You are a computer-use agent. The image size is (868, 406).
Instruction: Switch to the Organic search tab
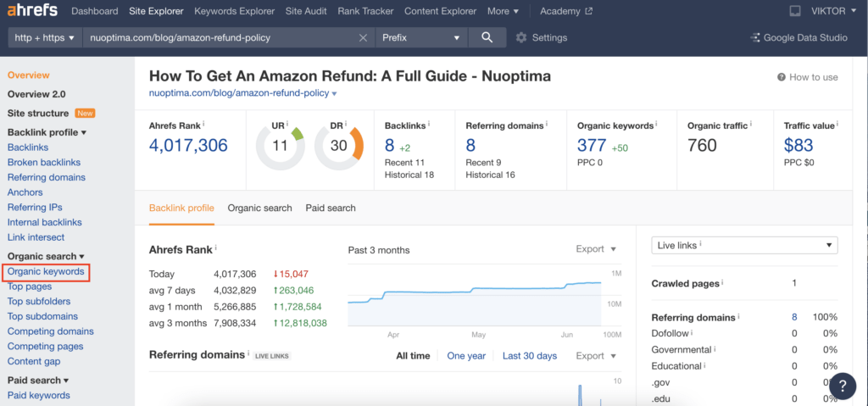click(259, 209)
